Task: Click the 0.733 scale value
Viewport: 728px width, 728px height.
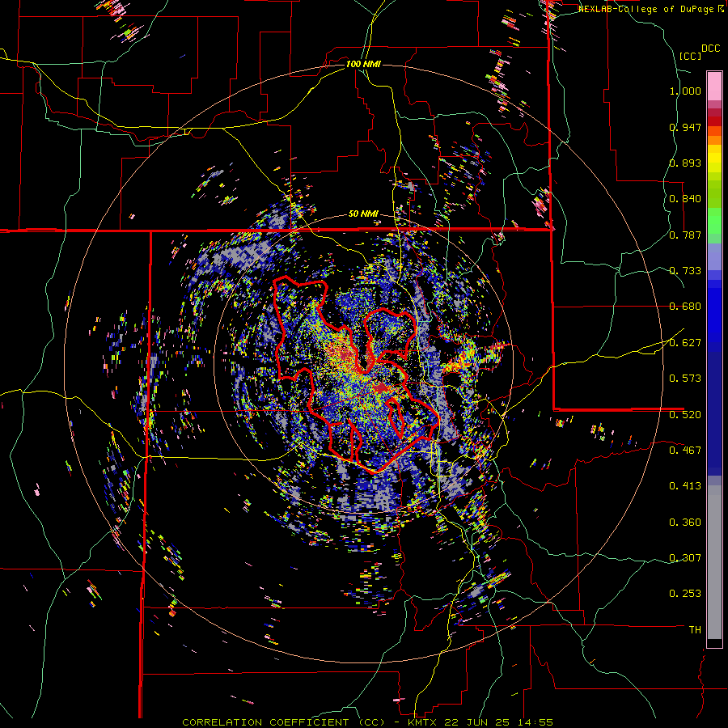Action: [x=685, y=271]
